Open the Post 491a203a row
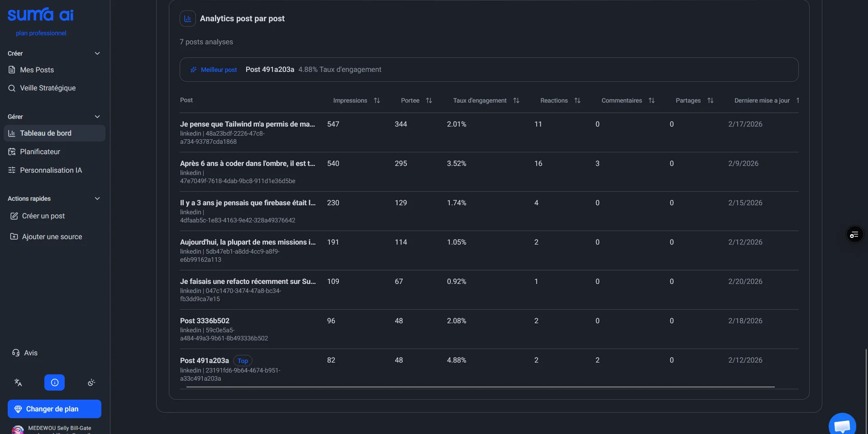 tap(205, 361)
